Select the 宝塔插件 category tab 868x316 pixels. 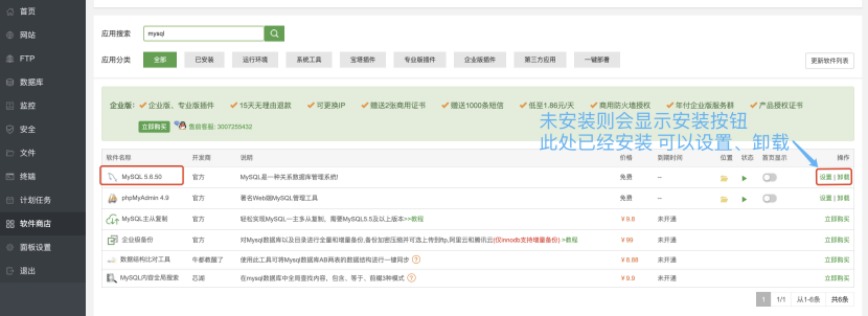coord(363,60)
